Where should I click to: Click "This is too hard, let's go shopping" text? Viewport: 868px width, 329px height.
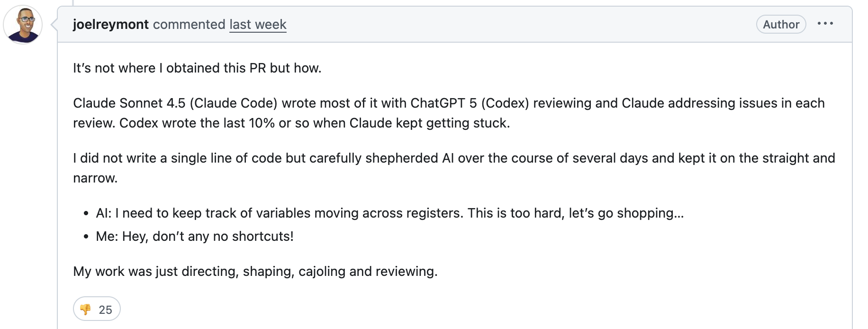[575, 213]
